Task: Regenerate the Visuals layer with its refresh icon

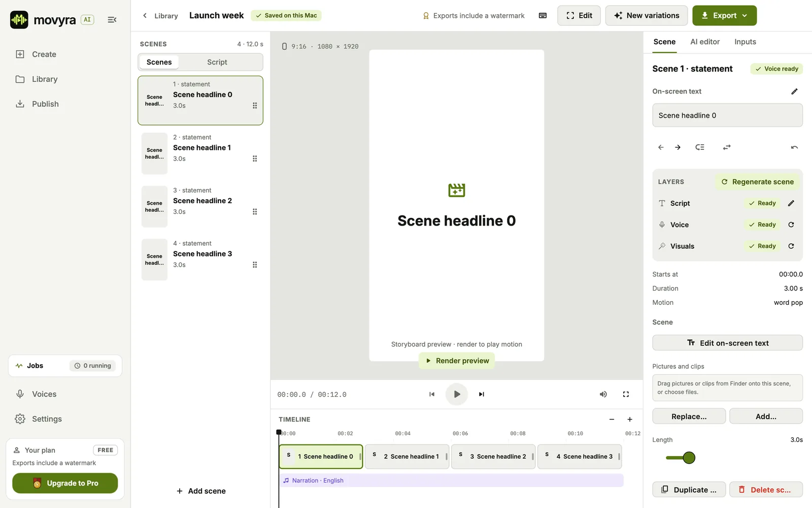Action: tap(791, 246)
